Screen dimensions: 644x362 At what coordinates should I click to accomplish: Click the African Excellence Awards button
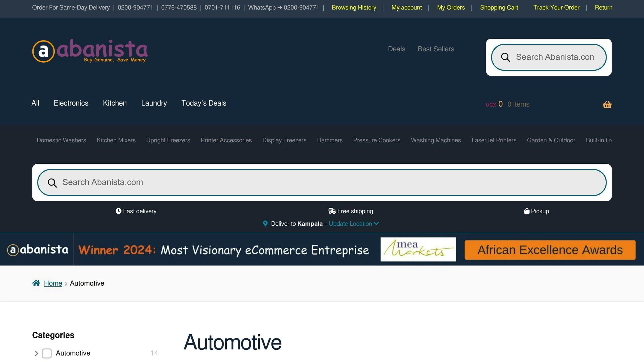pos(550,250)
